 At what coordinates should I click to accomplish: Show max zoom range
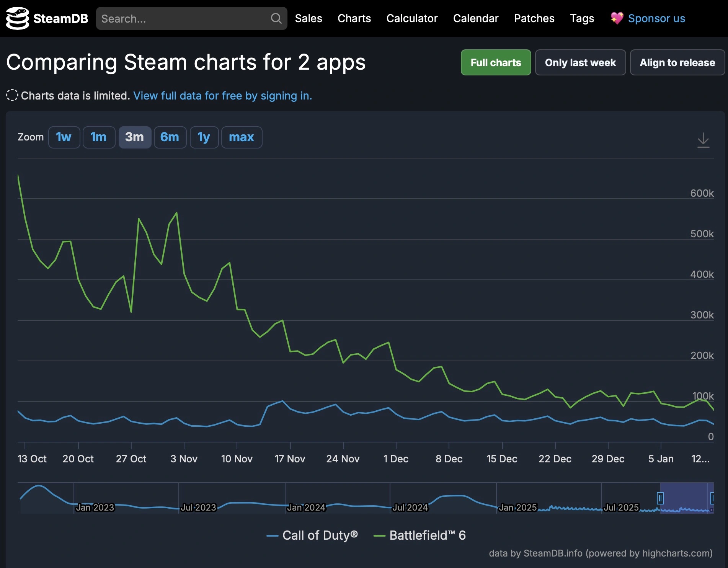[242, 137]
